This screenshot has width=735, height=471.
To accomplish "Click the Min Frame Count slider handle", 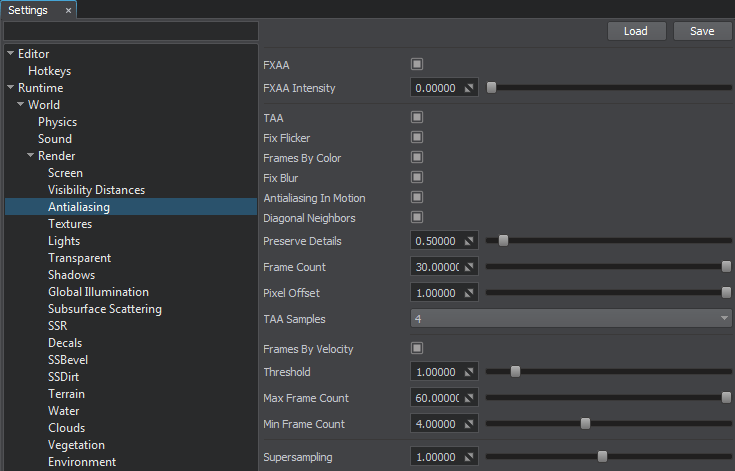I will [585, 424].
